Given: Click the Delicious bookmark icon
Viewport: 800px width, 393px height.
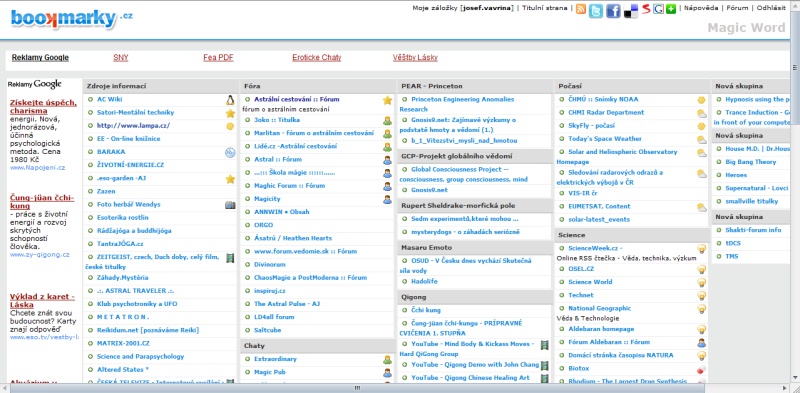Looking at the screenshot, I should tap(631, 11).
